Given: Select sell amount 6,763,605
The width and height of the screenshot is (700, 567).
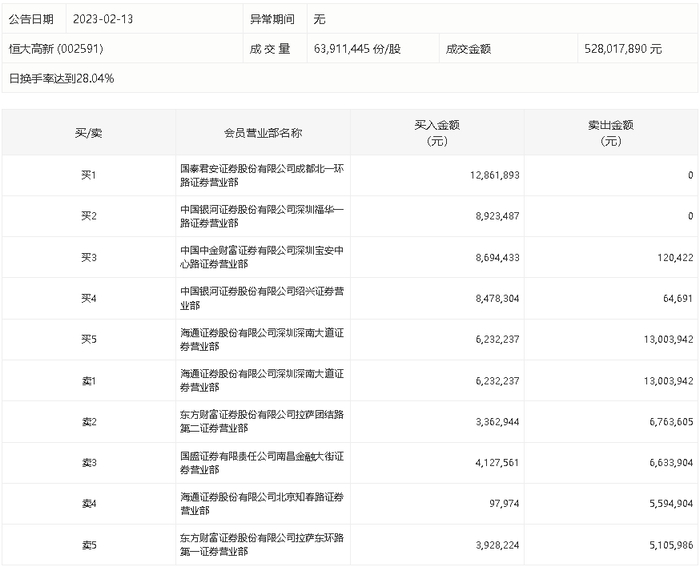Looking at the screenshot, I should (x=671, y=422).
